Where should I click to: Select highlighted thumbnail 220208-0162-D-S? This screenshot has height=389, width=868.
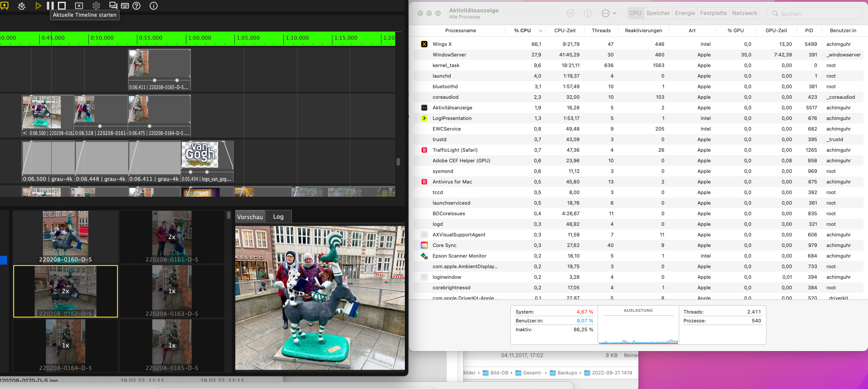65,291
